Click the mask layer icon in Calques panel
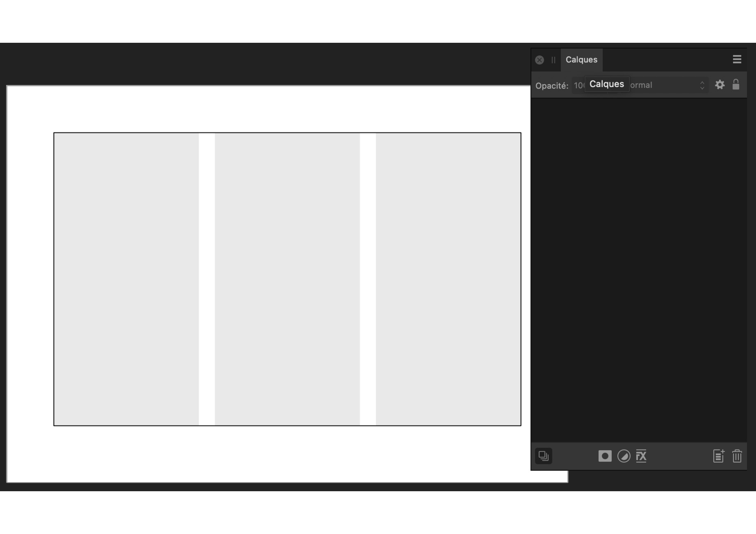The width and height of the screenshot is (756, 534). (605, 456)
